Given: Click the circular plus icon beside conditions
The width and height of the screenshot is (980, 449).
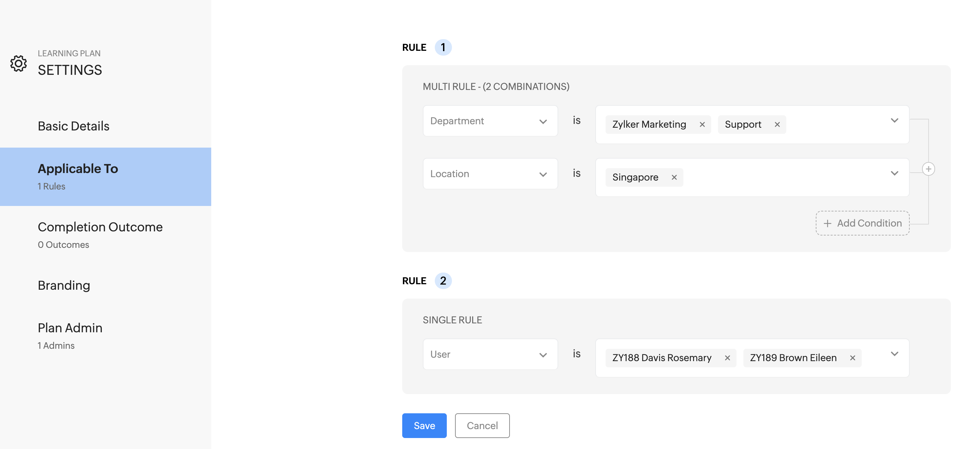Looking at the screenshot, I should [928, 169].
